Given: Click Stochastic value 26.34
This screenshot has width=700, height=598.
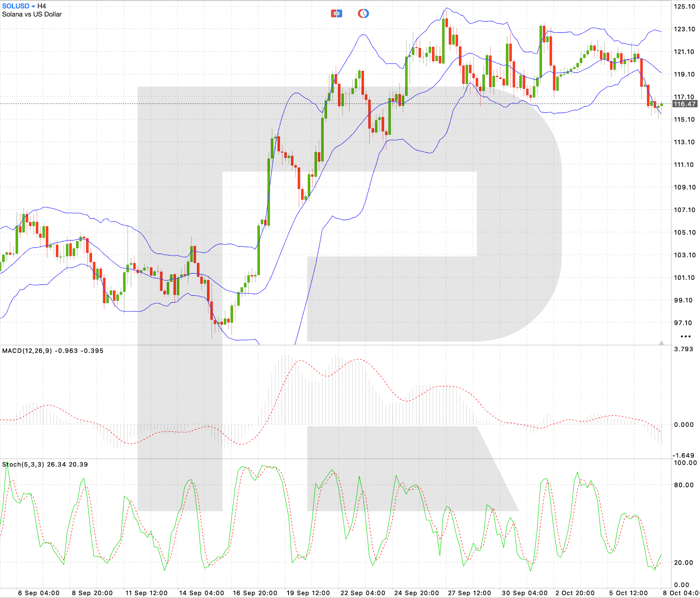Looking at the screenshot, I should (57, 465).
